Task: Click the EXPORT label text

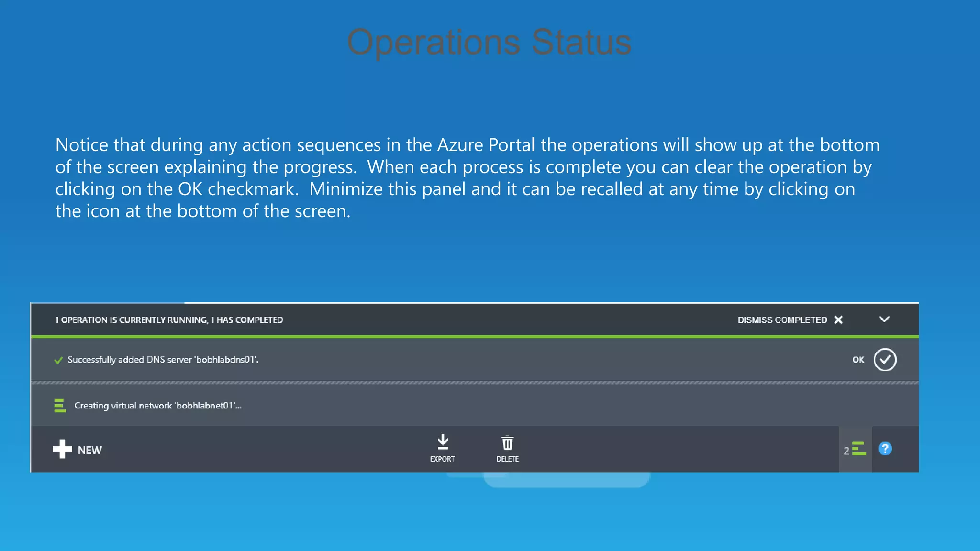Action: [x=443, y=459]
